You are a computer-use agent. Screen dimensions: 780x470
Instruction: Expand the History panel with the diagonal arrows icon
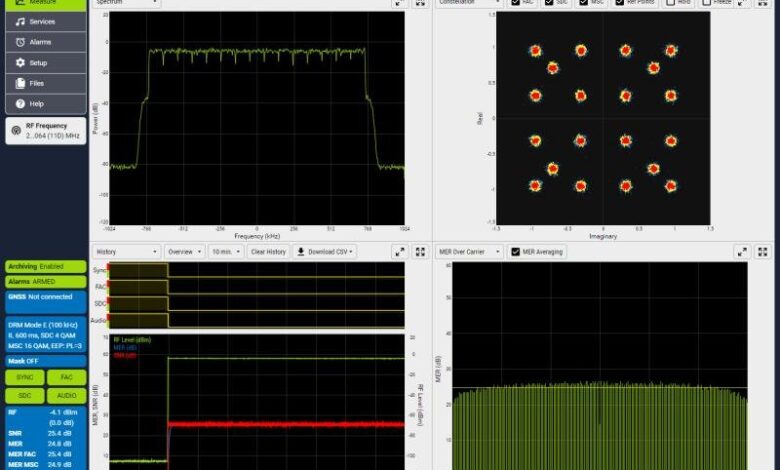(x=399, y=252)
